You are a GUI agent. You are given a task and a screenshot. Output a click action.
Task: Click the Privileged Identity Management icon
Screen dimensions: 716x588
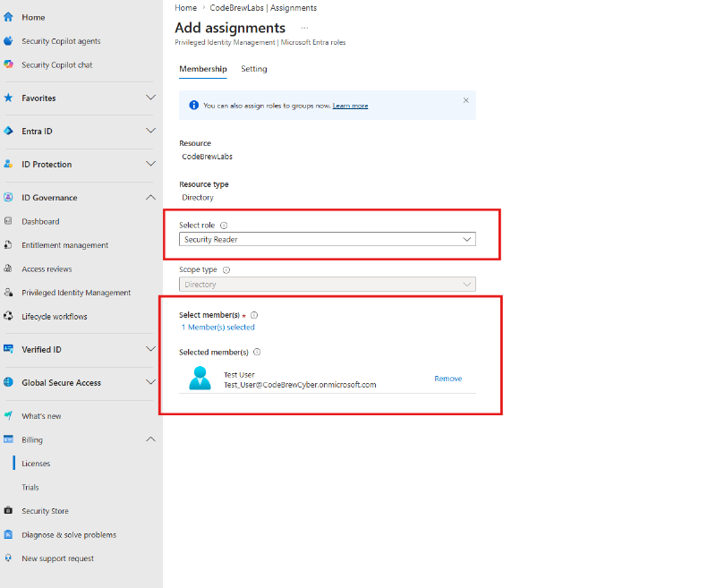pos(8,292)
